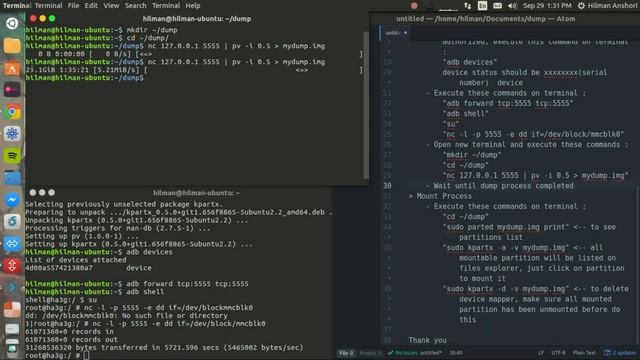The height and width of the screenshot is (360, 640).
Task: Open the Files folder icon in dock
Action: click(12, 46)
